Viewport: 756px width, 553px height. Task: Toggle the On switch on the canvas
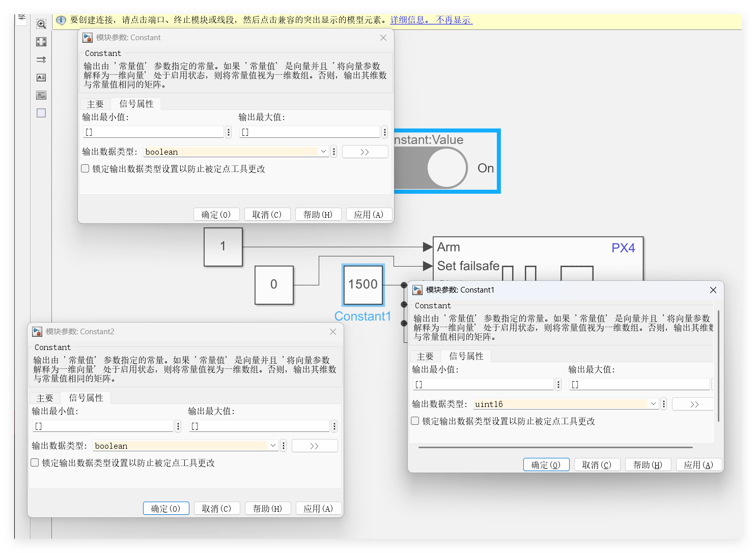446,168
